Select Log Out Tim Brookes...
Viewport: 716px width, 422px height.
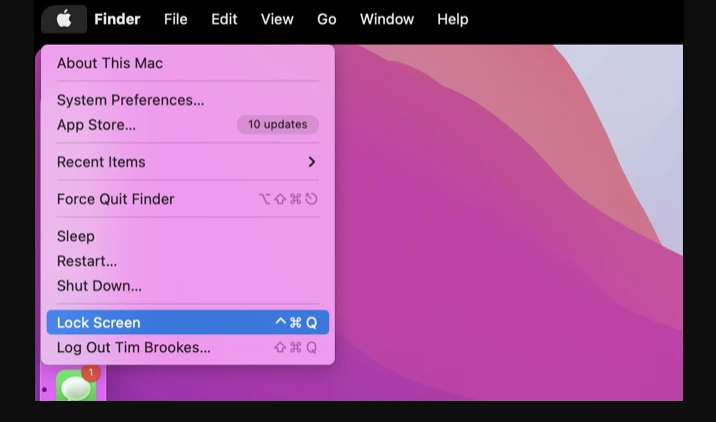188,348
